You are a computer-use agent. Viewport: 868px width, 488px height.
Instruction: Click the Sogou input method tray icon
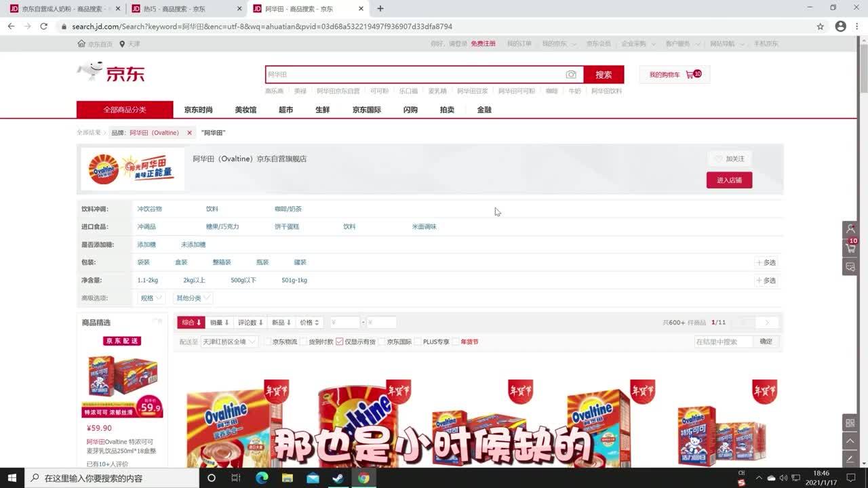point(742,482)
